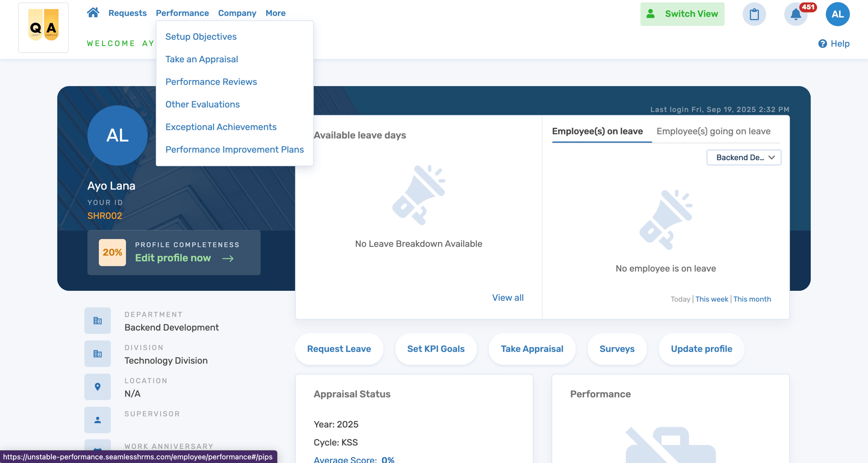Go to the Home icon

click(x=93, y=13)
